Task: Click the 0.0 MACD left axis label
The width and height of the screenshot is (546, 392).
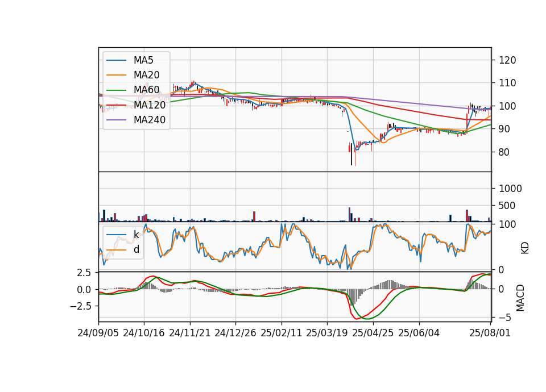Action: click(84, 289)
